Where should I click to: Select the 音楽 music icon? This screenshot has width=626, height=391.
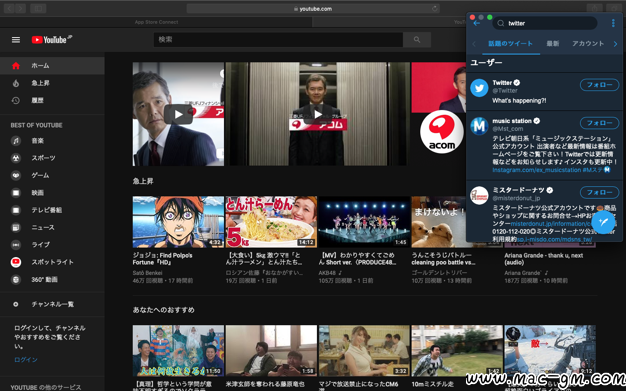(16, 141)
